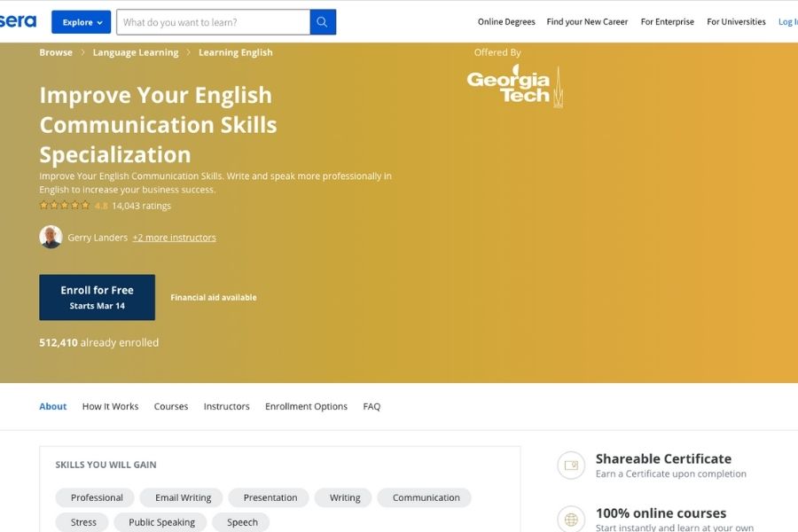Click the 100% online courses globe icon

pos(571,520)
